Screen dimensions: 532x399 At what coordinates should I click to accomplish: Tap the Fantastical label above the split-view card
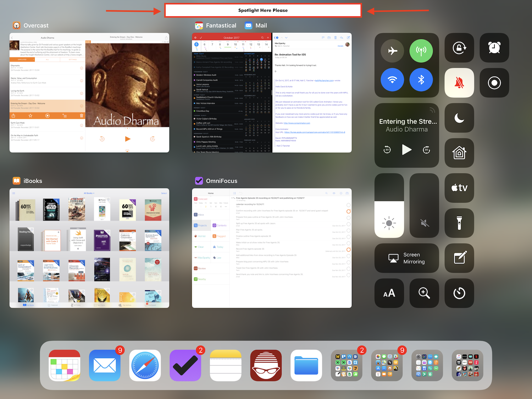(x=221, y=26)
